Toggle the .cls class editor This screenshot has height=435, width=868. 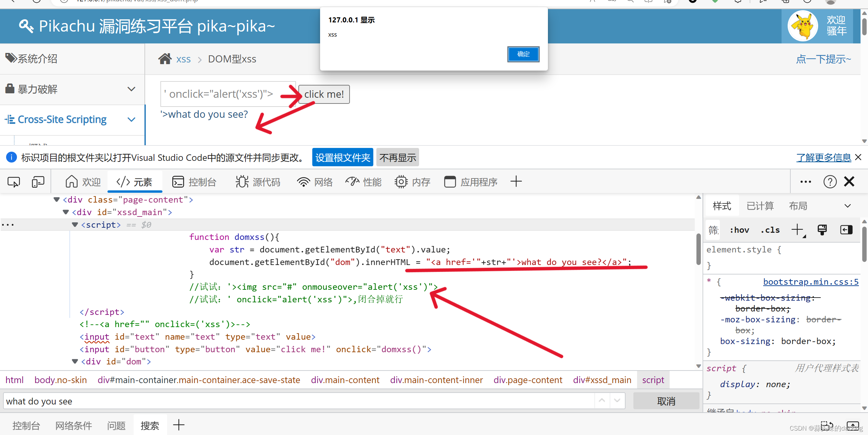tap(770, 230)
